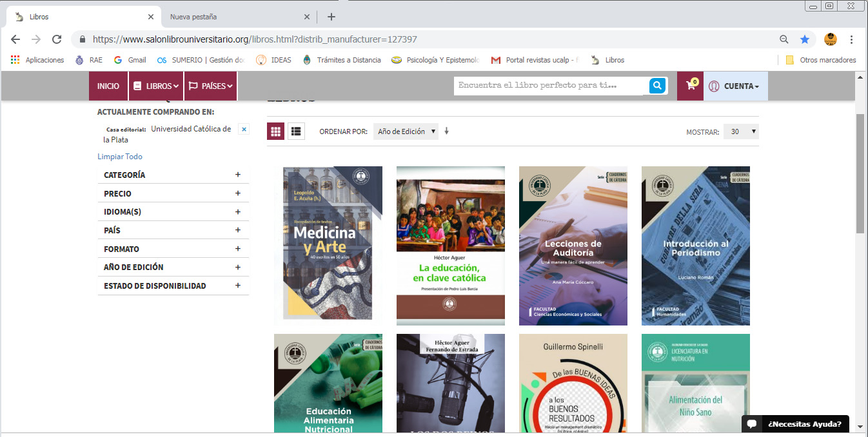Image resolution: width=868 pixels, height=437 pixels.
Task: Click the Limpiar Todo link
Action: tap(120, 156)
